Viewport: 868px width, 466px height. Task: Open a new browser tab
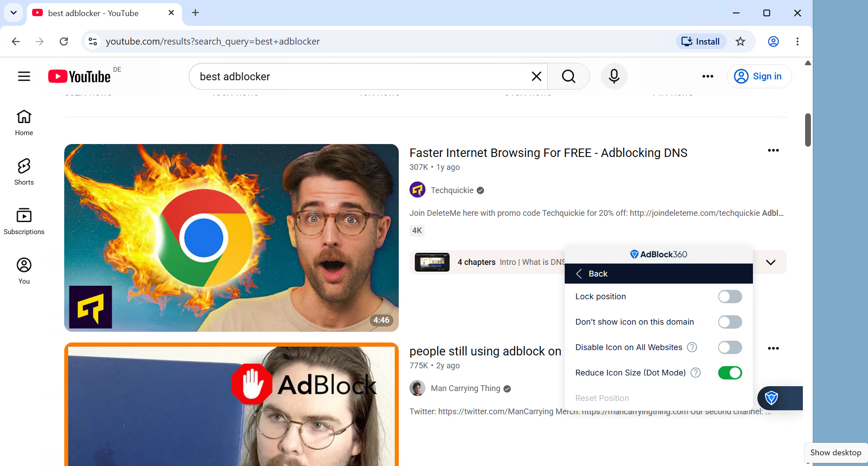[195, 13]
